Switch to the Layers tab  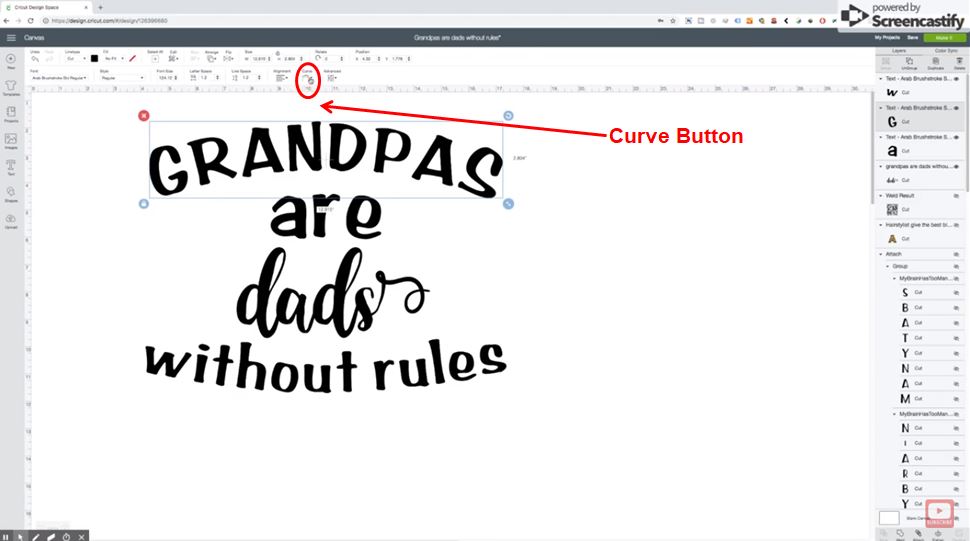click(x=899, y=51)
